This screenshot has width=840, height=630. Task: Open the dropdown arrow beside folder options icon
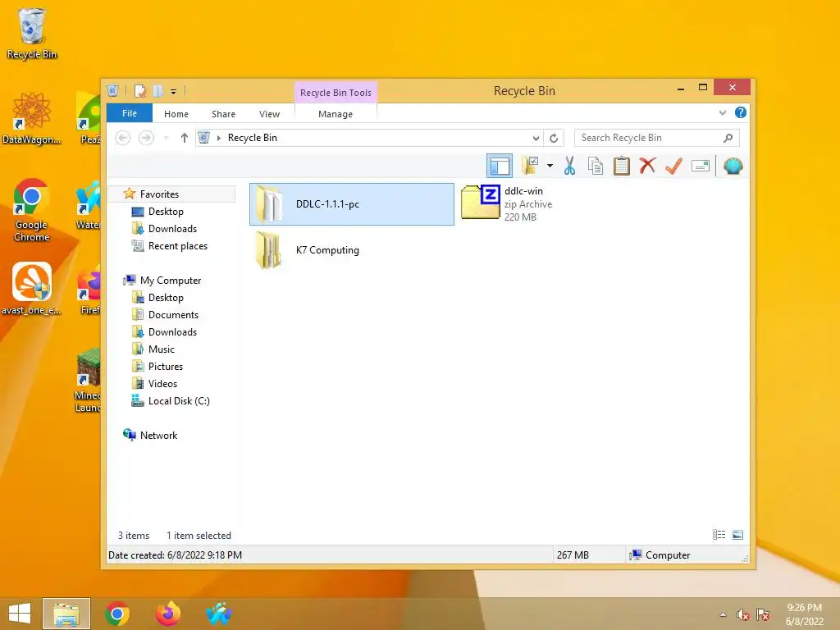click(550, 166)
